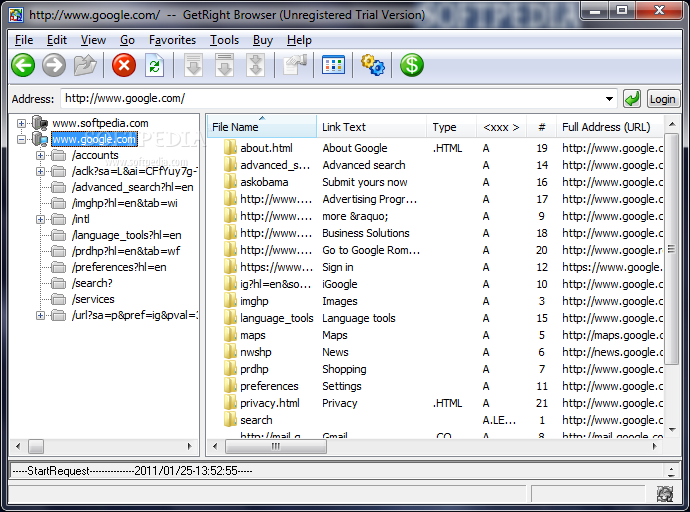This screenshot has width=690, height=512.
Task: Click the third download arrow toolbar icon
Action: [x=256, y=65]
